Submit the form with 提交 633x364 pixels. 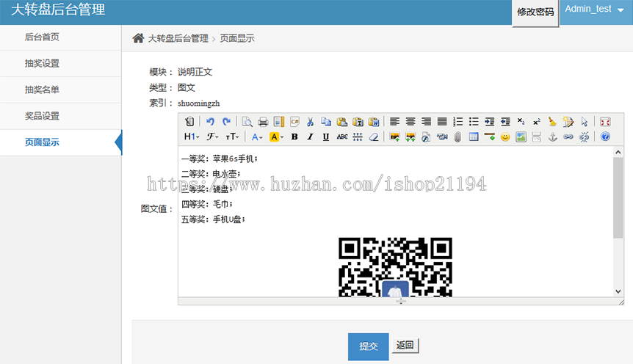tap(369, 346)
